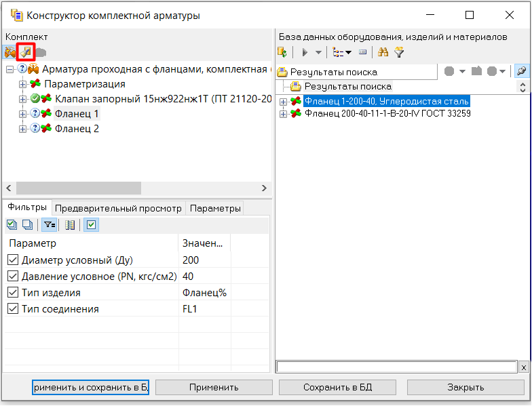Click the grey play arrow icon
The image size is (532, 406).
click(x=304, y=52)
